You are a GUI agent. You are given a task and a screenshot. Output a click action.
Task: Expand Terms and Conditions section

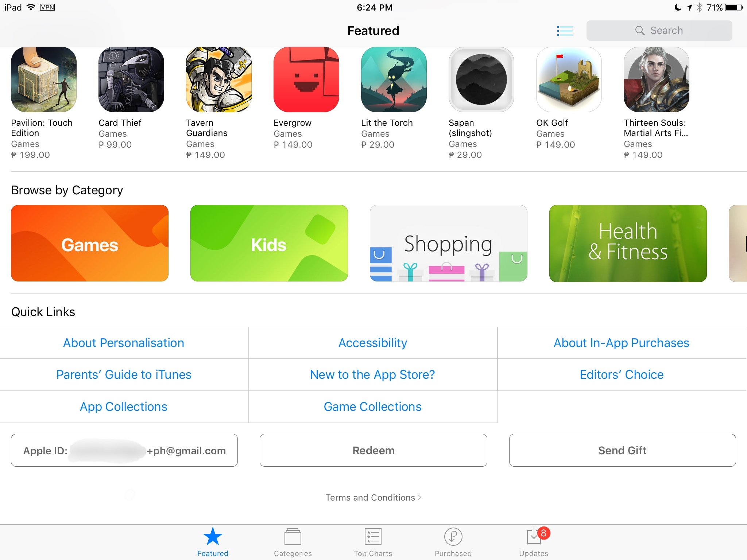373,498
